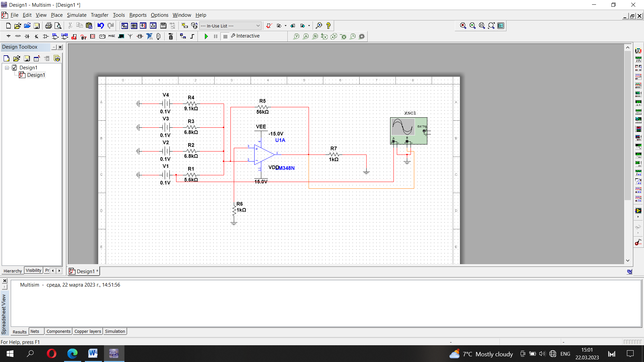644x362 pixels.
Task: Zoom to fit page
Action: tap(491, 26)
